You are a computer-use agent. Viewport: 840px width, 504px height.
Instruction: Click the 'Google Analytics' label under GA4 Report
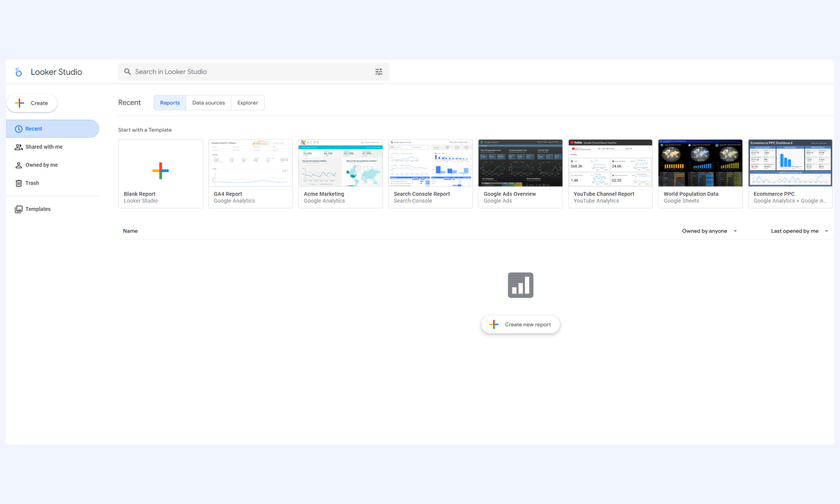(234, 201)
